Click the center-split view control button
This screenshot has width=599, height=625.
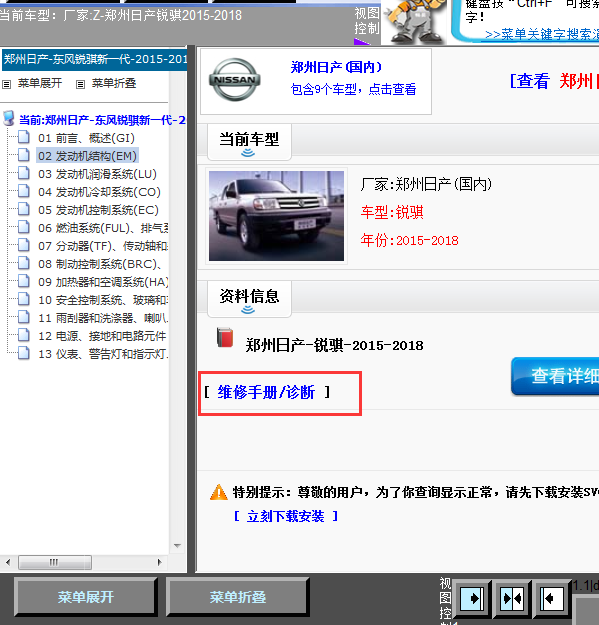[x=512, y=598]
